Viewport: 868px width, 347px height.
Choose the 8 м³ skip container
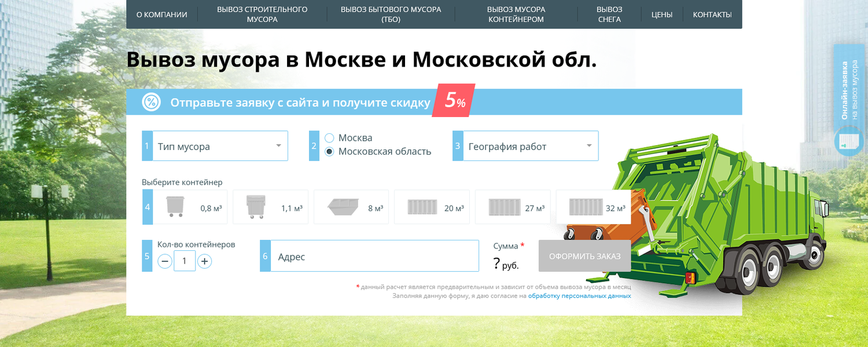click(351, 207)
